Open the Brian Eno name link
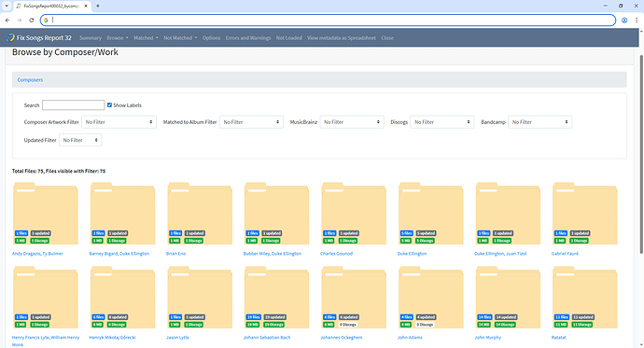 [175, 254]
